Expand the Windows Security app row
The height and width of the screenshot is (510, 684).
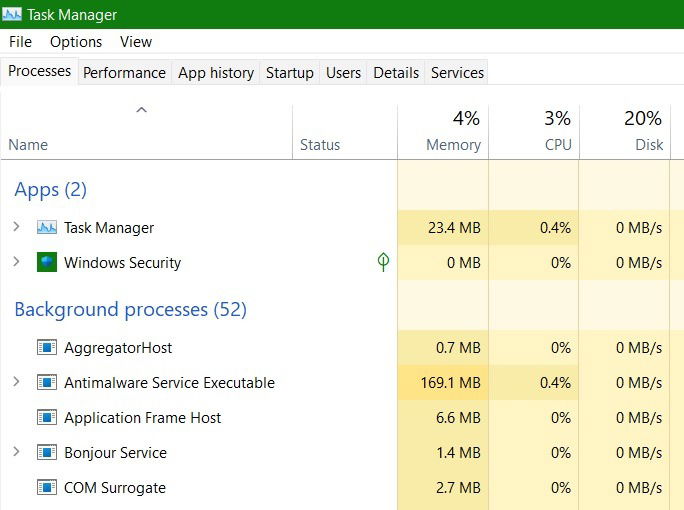click(16, 261)
